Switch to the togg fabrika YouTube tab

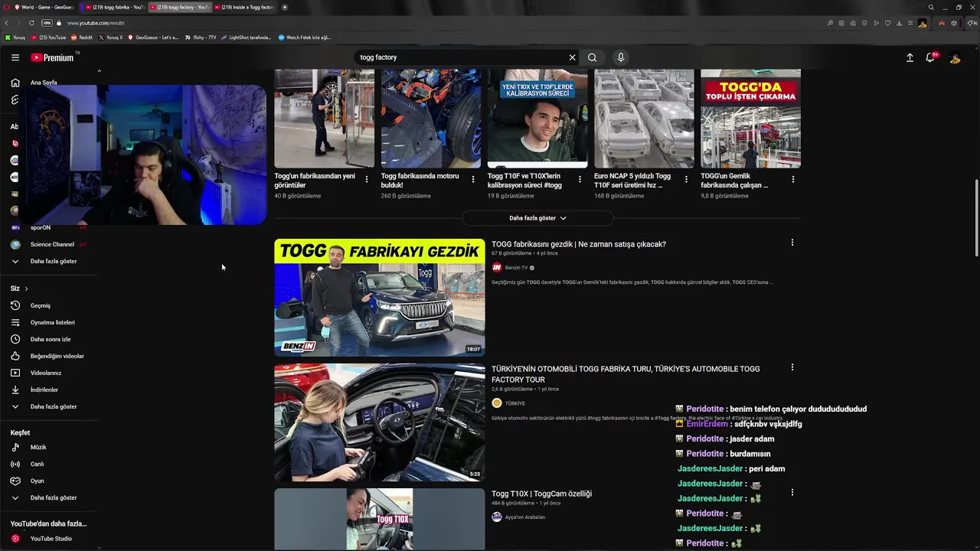(x=113, y=7)
